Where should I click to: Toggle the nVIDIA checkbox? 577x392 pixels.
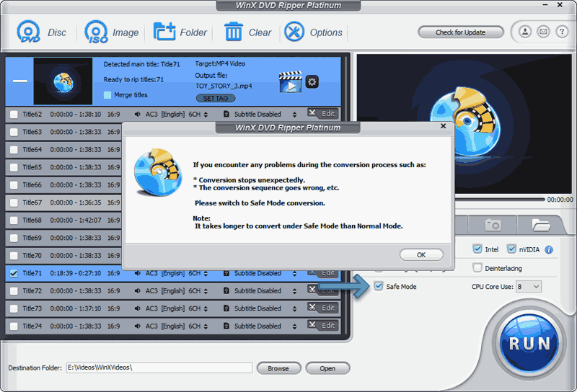coord(511,249)
